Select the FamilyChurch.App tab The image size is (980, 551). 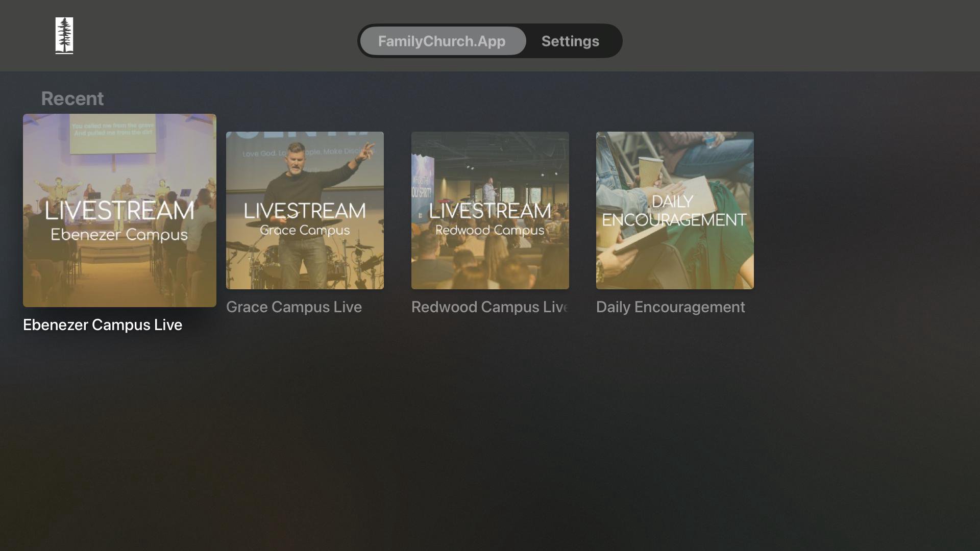(442, 41)
